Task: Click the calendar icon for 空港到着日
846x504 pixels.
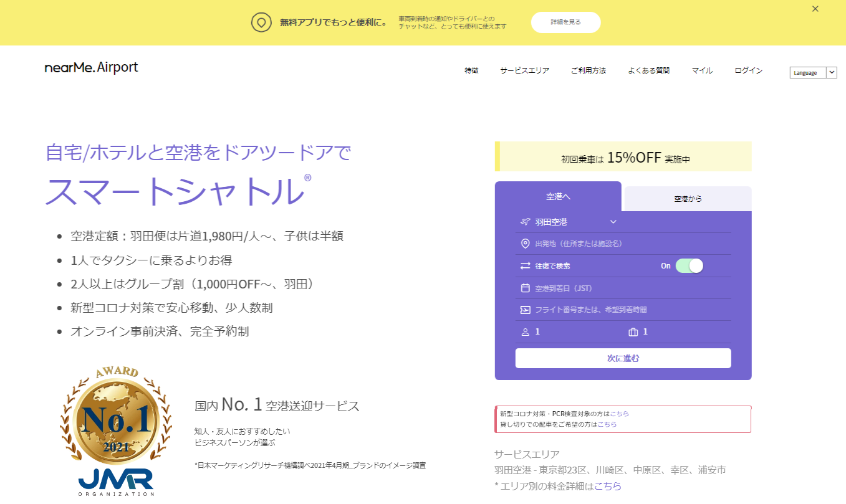Action: click(525, 288)
